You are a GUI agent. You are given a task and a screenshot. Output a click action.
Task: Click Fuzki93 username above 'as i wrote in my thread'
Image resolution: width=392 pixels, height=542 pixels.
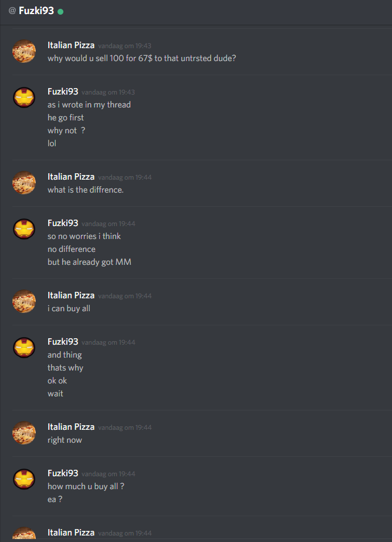(63, 92)
